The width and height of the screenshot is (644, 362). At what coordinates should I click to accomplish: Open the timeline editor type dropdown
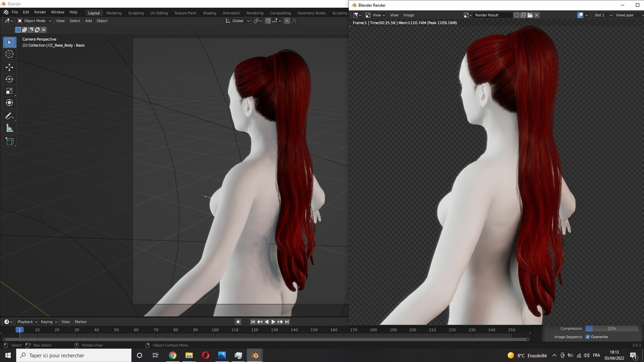tap(8, 322)
